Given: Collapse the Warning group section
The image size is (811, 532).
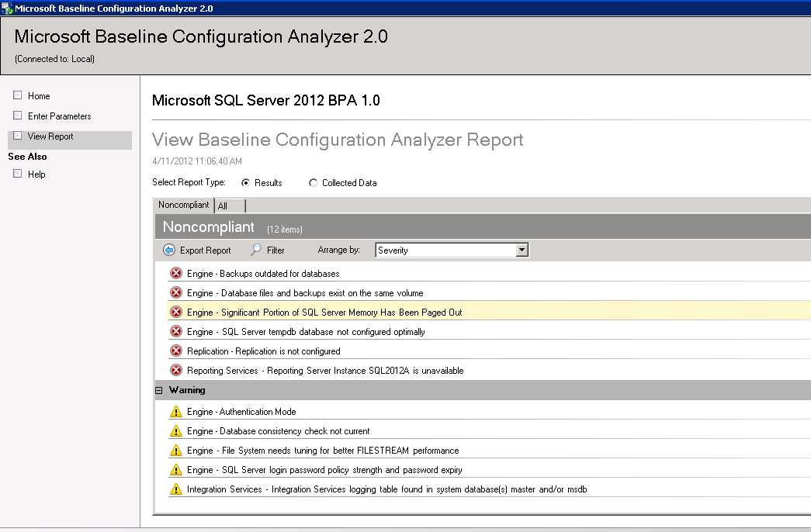Looking at the screenshot, I should point(160,390).
